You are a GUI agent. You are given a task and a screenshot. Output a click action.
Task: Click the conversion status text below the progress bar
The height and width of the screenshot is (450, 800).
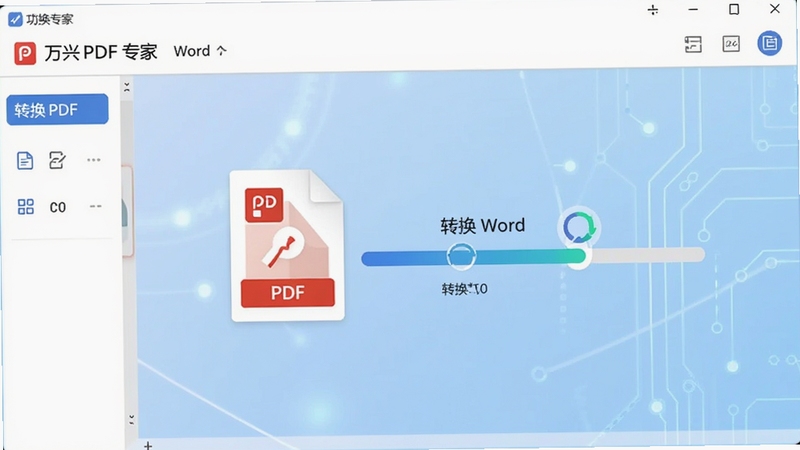pyautogui.click(x=464, y=289)
